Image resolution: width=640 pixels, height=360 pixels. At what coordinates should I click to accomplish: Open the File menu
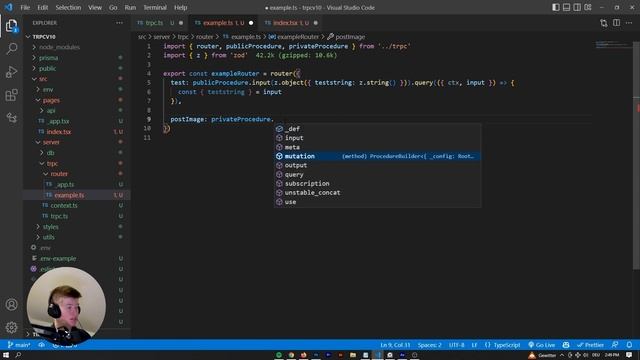point(25,7)
